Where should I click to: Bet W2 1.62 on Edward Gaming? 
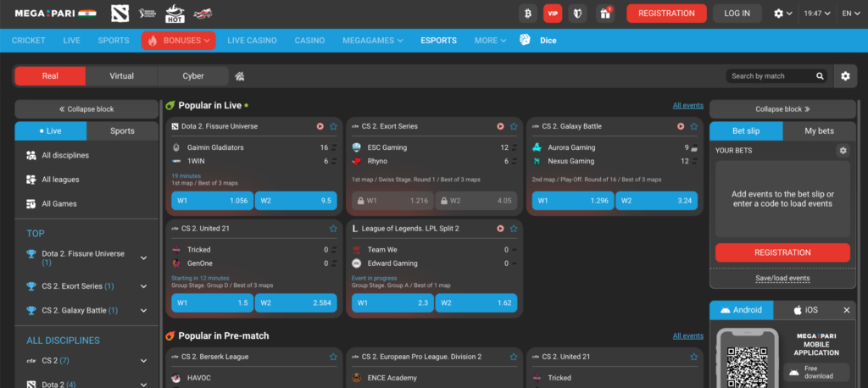pyautogui.click(x=476, y=303)
